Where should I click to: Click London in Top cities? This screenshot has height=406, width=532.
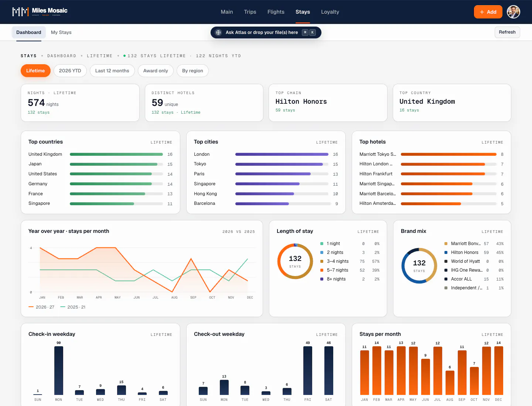pos(266,154)
